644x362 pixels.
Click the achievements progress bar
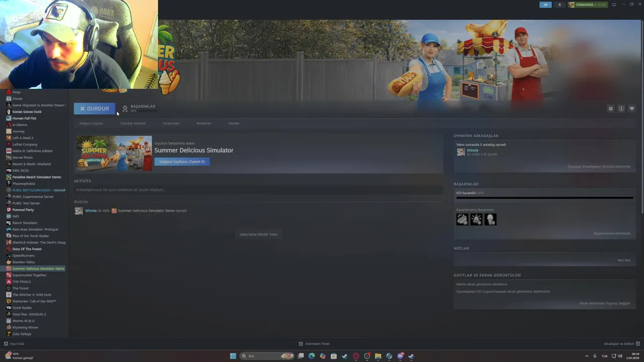(x=544, y=198)
